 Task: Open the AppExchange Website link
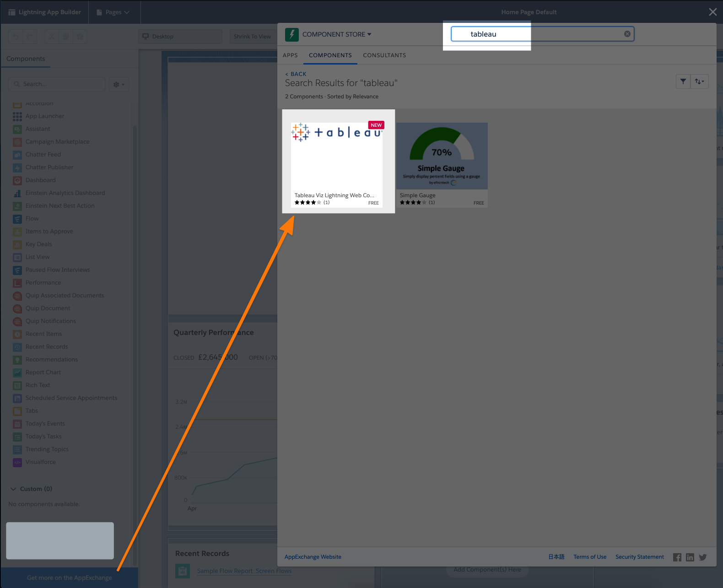click(x=313, y=557)
